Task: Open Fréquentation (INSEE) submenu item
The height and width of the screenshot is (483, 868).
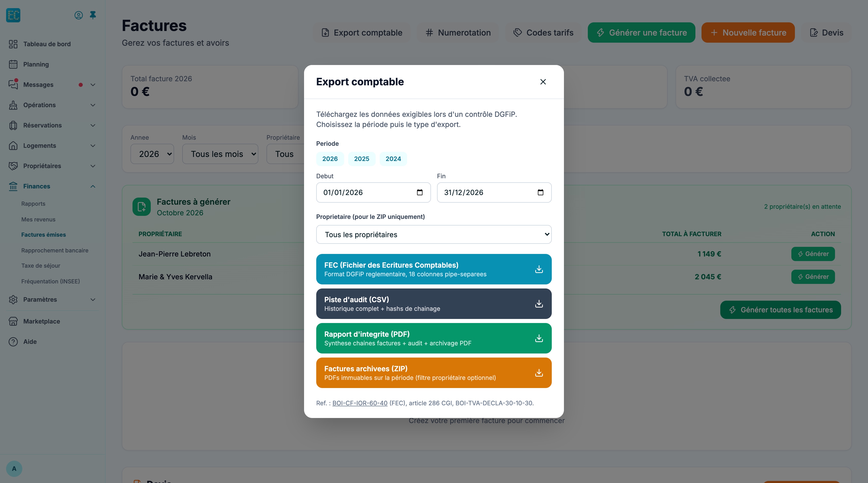Action: coord(51,281)
